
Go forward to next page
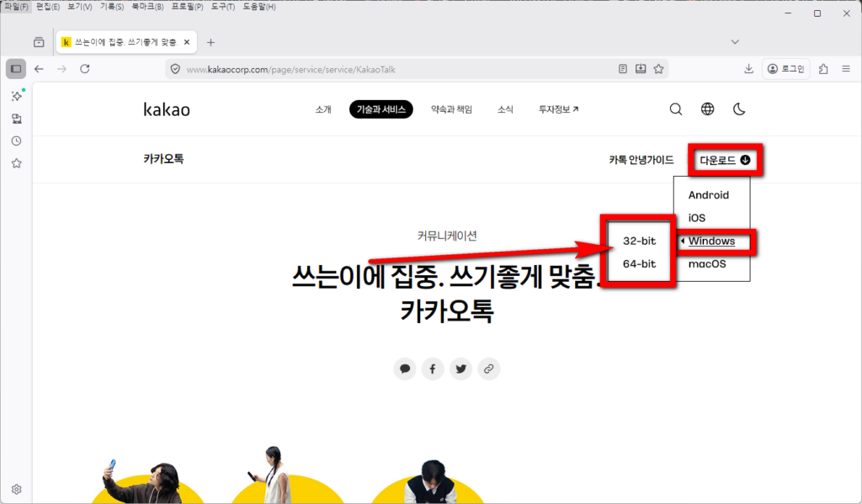tap(61, 69)
